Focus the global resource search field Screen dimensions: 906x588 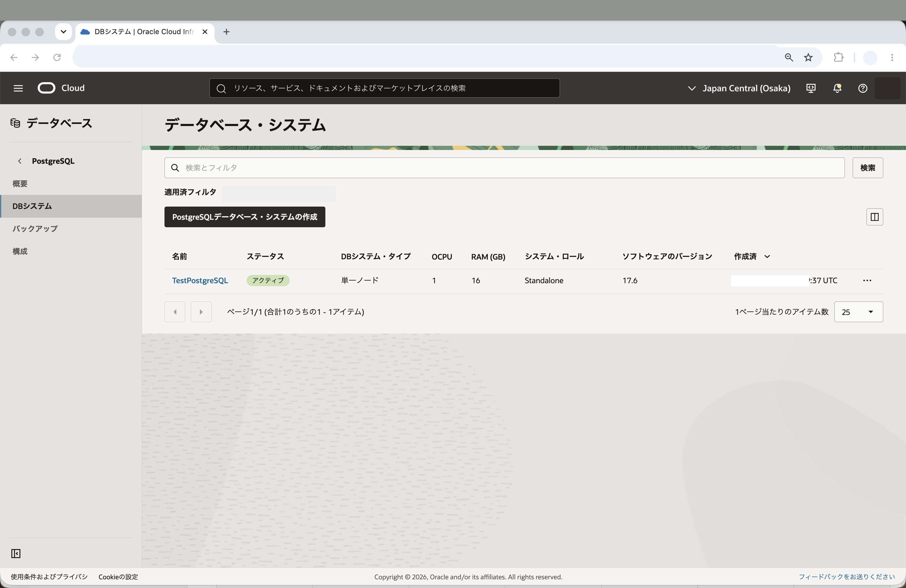point(384,88)
